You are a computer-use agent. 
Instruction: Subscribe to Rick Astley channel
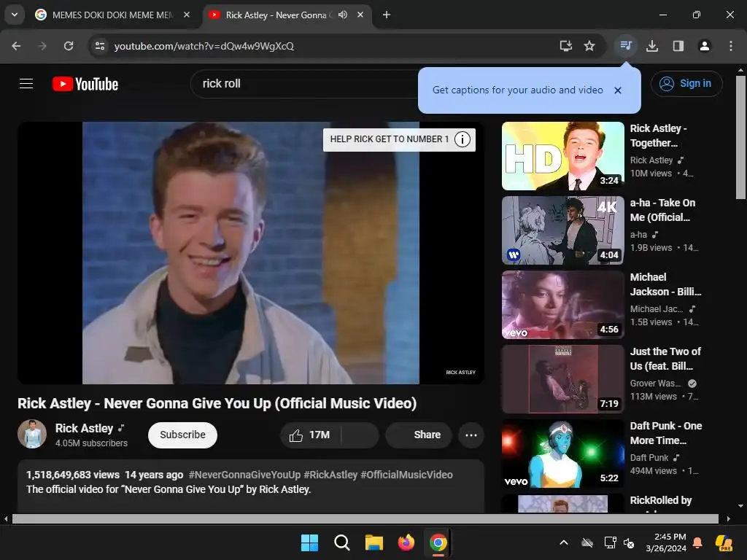pyautogui.click(x=182, y=435)
